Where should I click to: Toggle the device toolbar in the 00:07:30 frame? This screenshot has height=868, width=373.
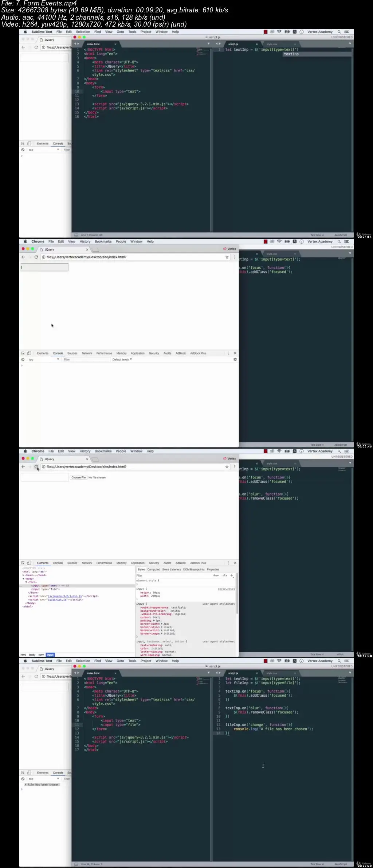tap(29, 772)
